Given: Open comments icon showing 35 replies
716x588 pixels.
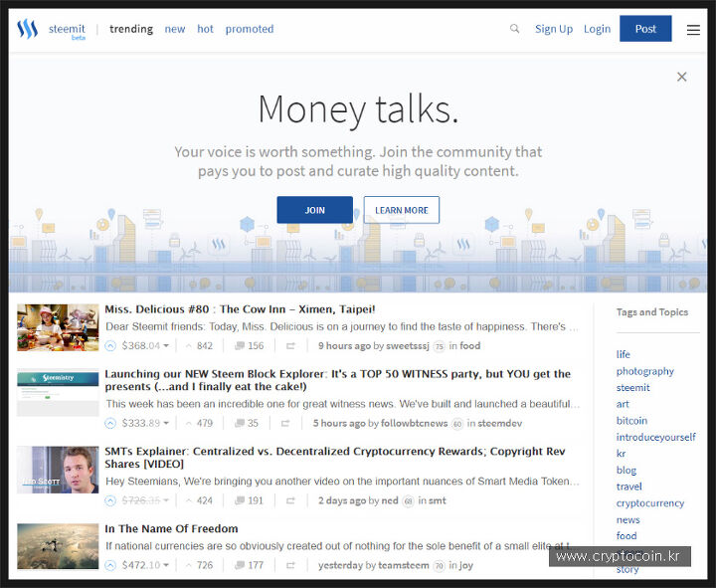Looking at the screenshot, I should pos(240,424).
